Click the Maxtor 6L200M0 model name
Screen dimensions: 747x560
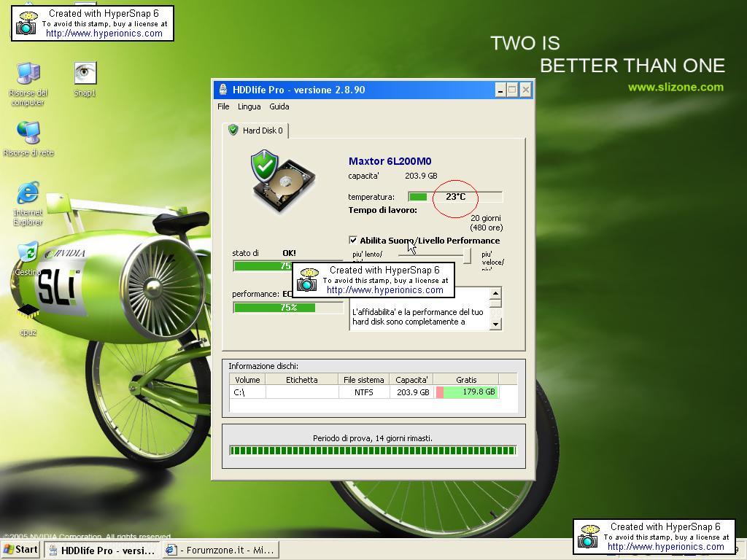pyautogui.click(x=390, y=161)
